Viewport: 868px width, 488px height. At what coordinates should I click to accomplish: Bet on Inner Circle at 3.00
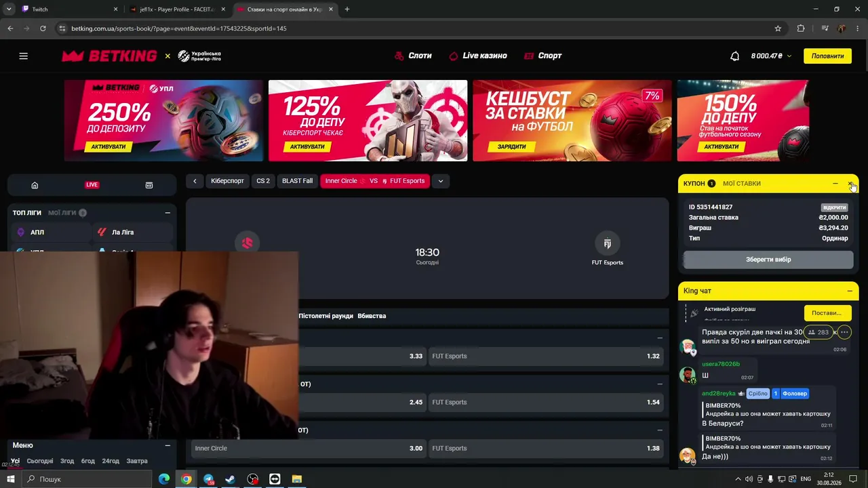coord(309,448)
